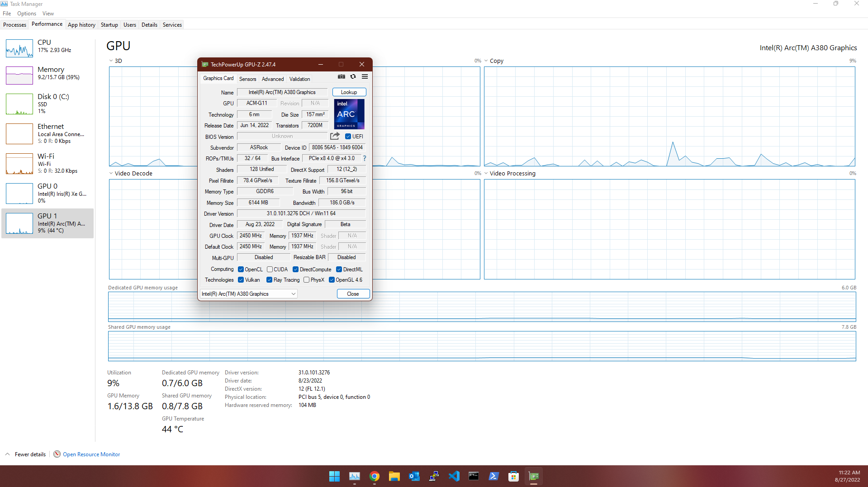Click the Bus Interface question mark
868x487 pixels.
(365, 158)
